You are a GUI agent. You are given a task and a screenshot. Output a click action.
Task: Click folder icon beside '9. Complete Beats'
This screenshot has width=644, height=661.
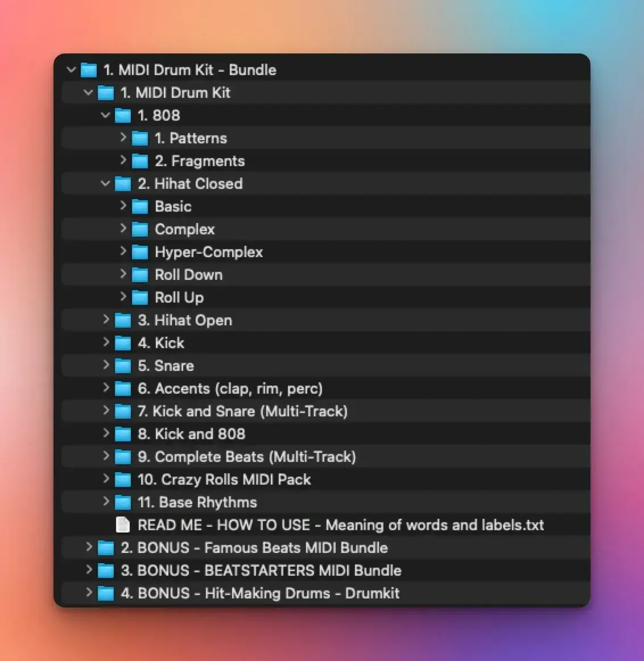(123, 457)
